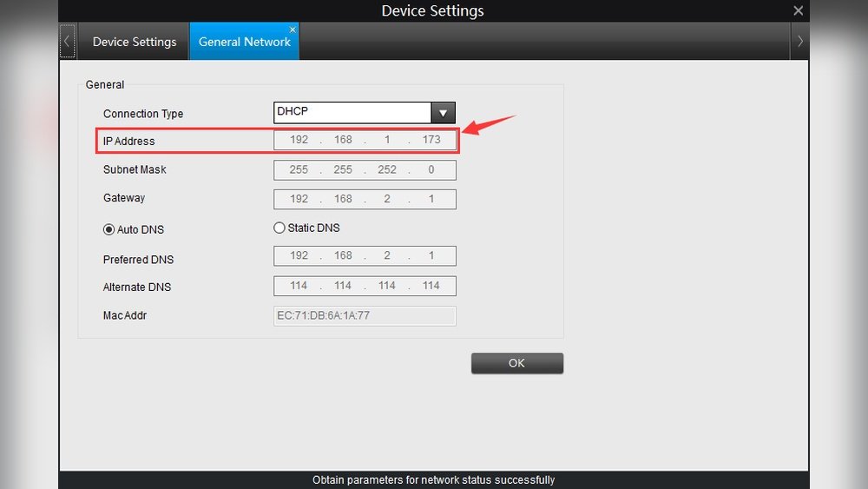Click the General group heading

(105, 85)
